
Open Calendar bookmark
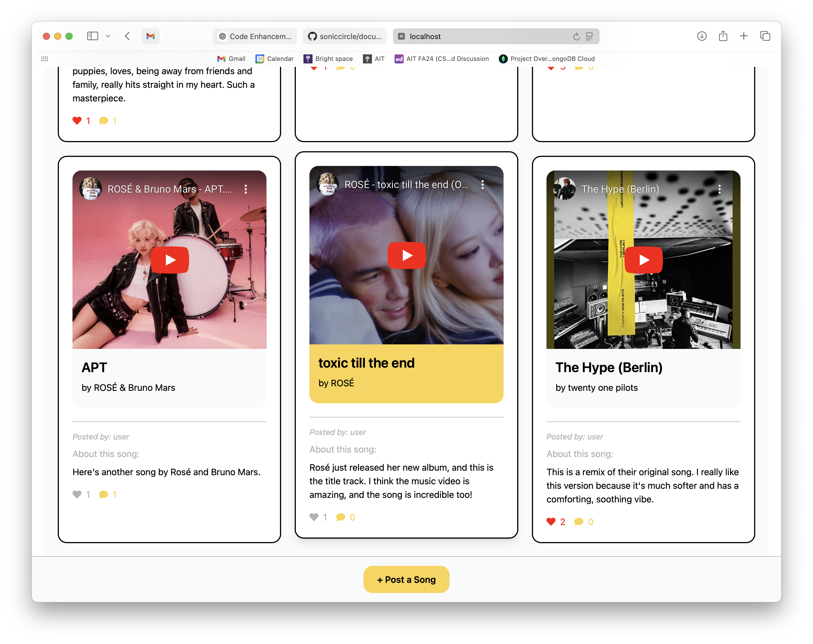coord(274,58)
